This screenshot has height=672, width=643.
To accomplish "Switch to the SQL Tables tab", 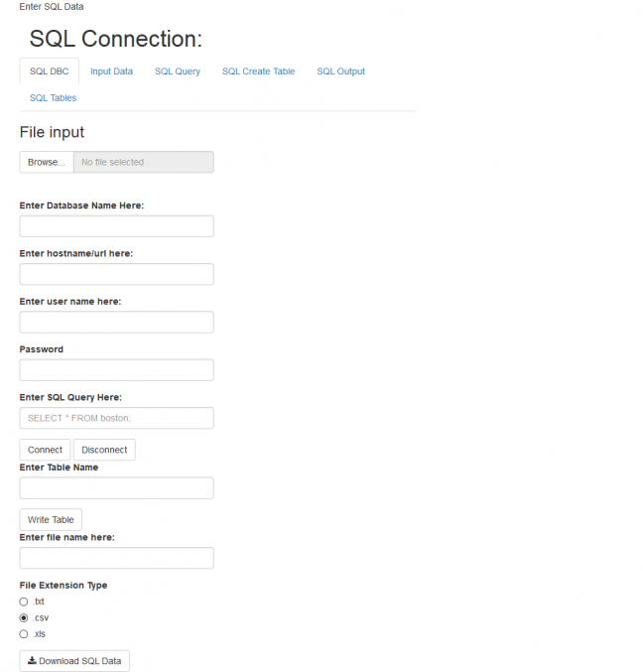I will (x=53, y=97).
